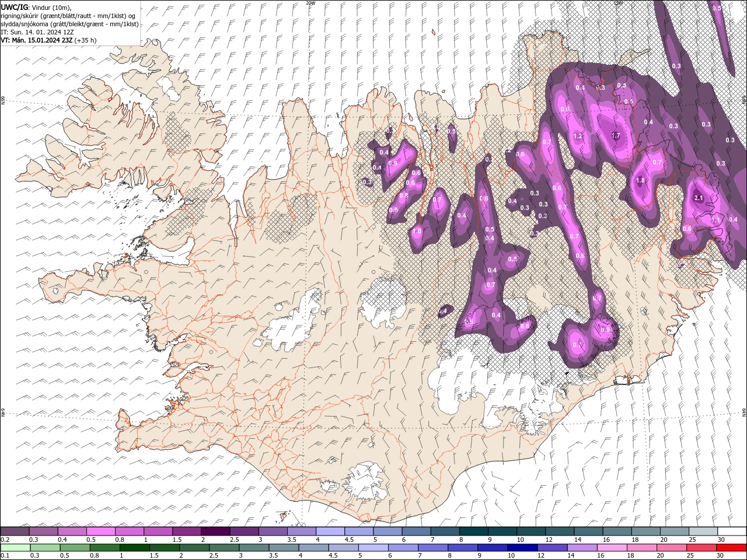Click bottom-row legend swatch between 3 and 3.5
This screenshot has width=747, height=560.
coord(254,548)
